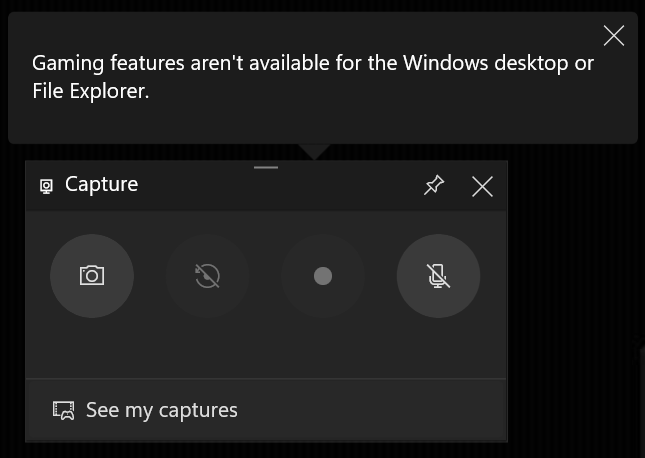Click the Capture title text
The image size is (645, 458).
pos(102,184)
